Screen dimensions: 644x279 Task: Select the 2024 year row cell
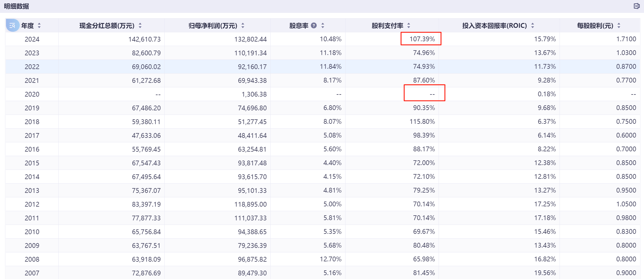[x=32, y=39]
